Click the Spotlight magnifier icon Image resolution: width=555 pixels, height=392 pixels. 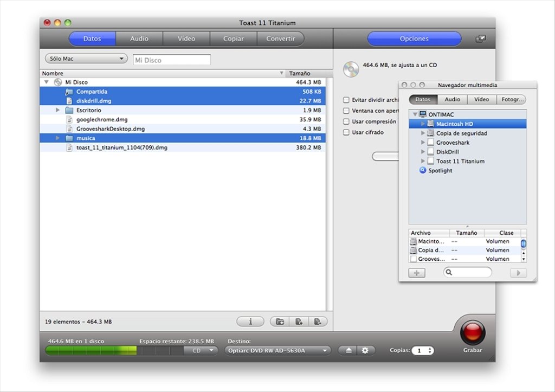pyautogui.click(x=423, y=170)
